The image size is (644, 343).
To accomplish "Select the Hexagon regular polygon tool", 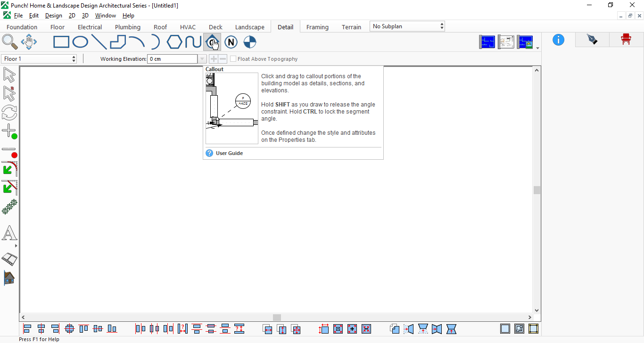I will (x=174, y=42).
